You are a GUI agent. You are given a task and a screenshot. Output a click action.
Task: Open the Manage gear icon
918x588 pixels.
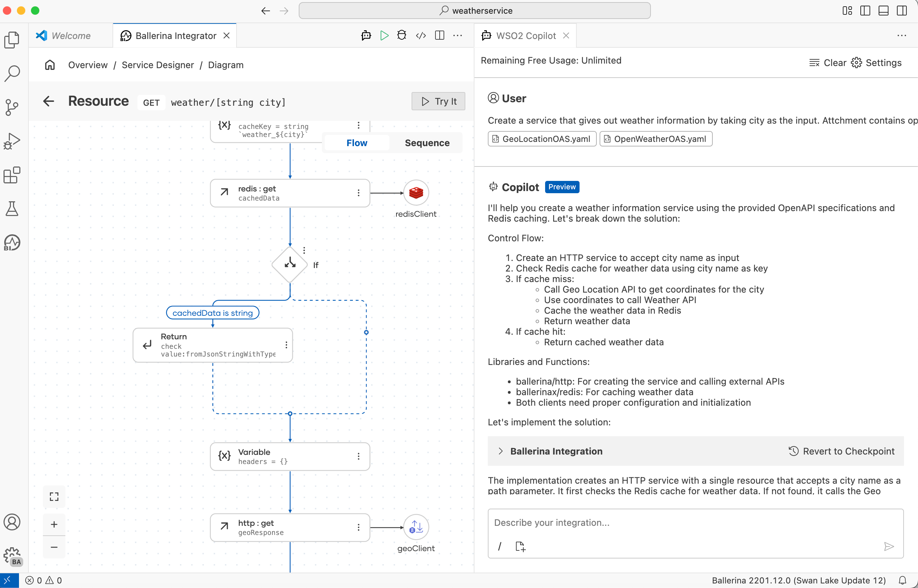(12, 556)
